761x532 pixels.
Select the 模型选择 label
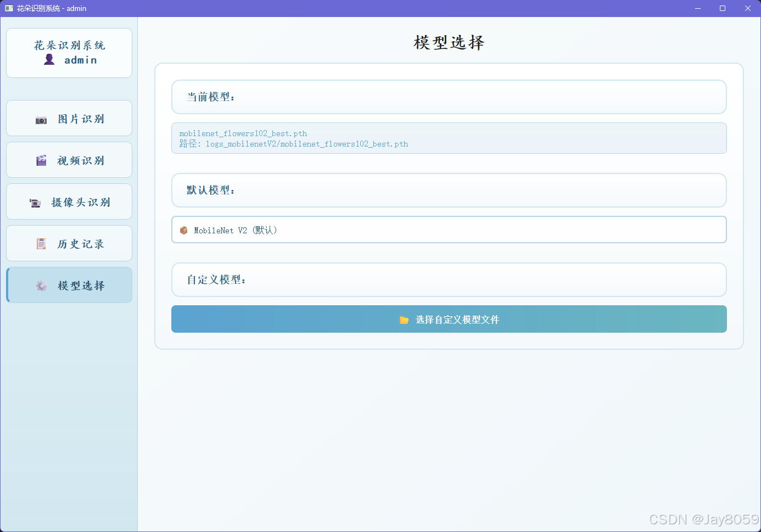tap(81, 285)
